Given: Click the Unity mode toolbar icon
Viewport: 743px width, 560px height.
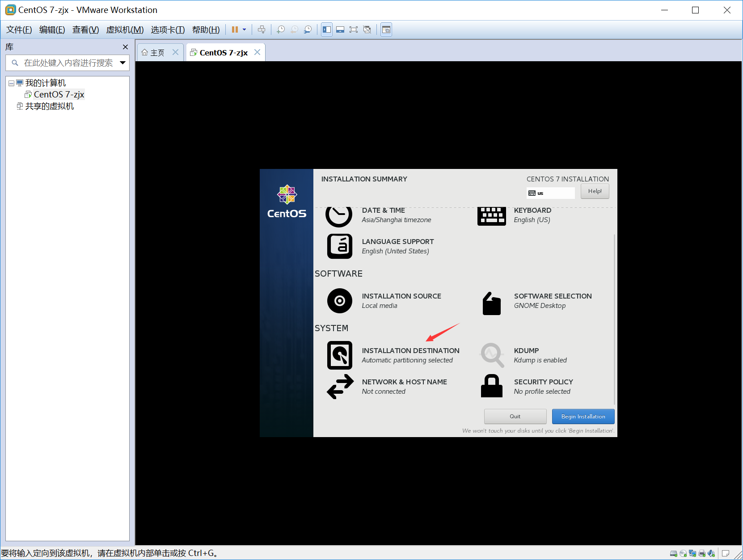Looking at the screenshot, I should tap(367, 30).
